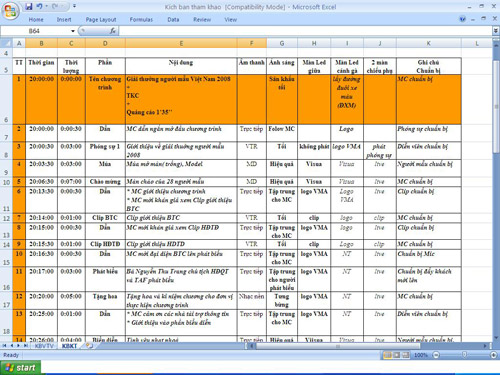Select the 'Thời gian' header cell
The image size is (500, 375).
click(x=41, y=66)
